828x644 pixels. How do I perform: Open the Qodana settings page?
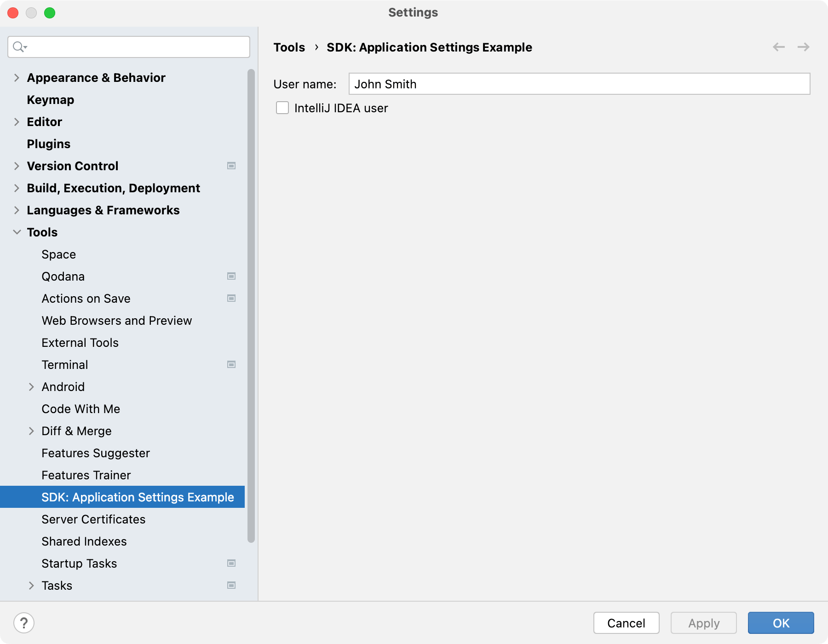pyautogui.click(x=63, y=276)
